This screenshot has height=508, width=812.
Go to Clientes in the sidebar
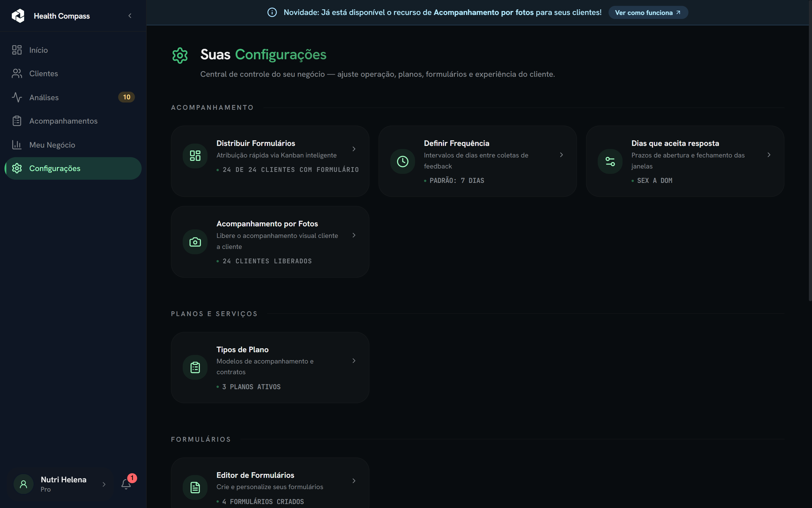click(x=73, y=74)
